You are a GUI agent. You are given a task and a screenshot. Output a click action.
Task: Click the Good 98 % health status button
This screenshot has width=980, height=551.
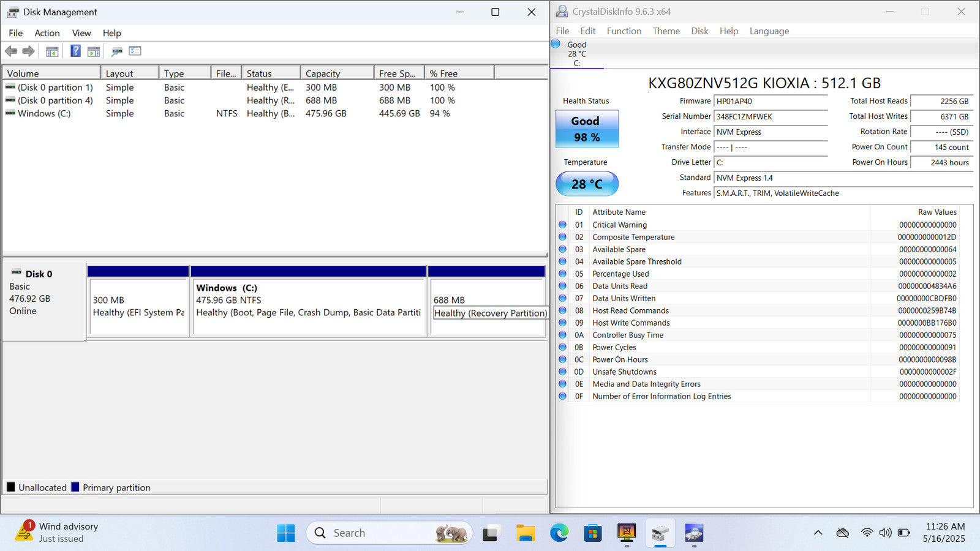pos(587,129)
